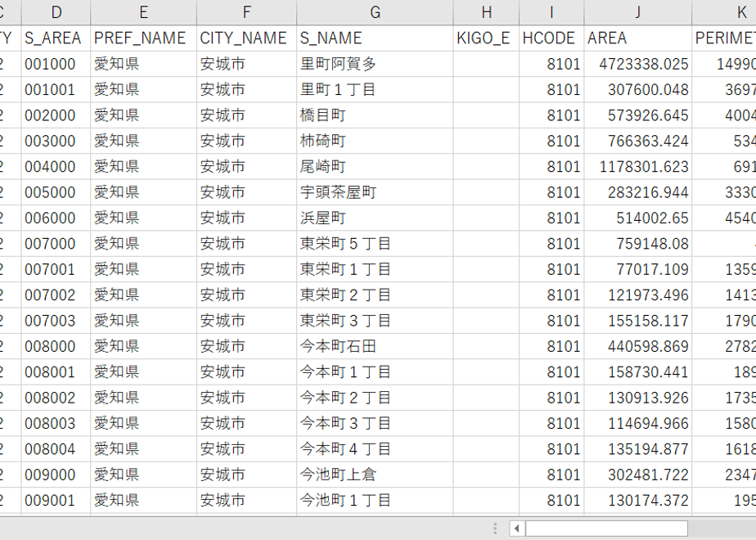Click cell containing 002000
Screen dimensions: 756x540
(56, 115)
